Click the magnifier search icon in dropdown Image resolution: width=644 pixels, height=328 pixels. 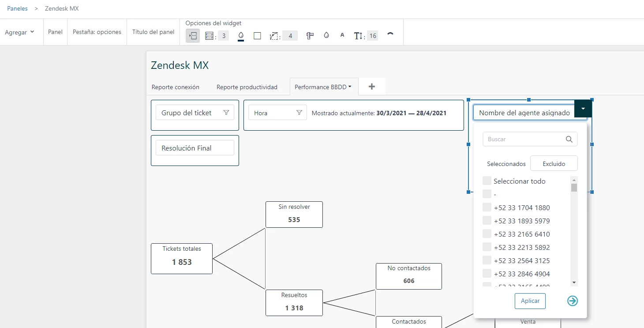pyautogui.click(x=569, y=139)
